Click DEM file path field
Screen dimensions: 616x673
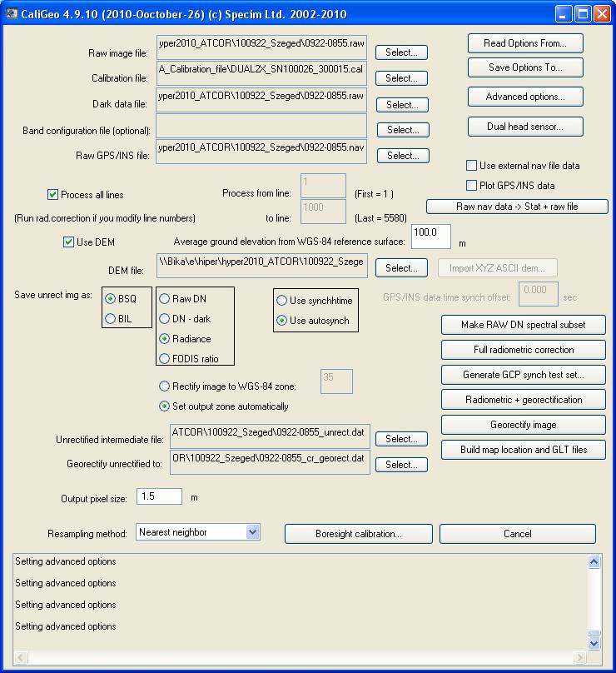(261, 266)
